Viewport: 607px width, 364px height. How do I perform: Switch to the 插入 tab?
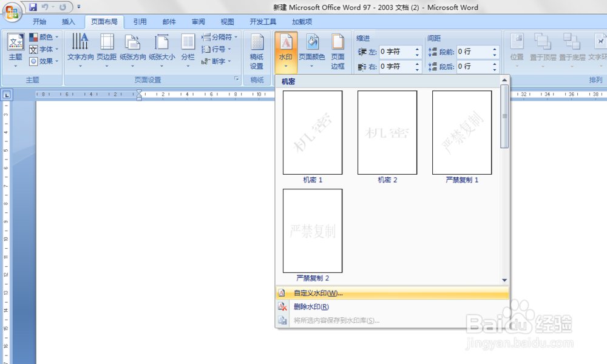coord(69,22)
